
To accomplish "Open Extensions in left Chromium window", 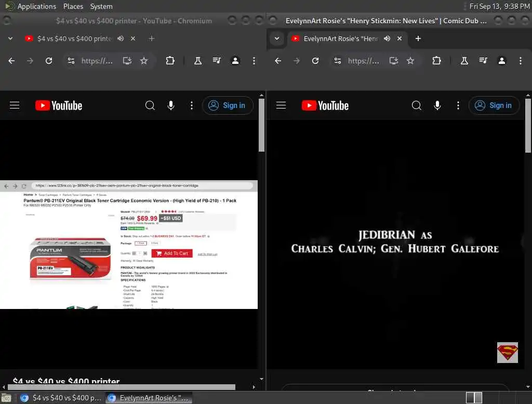I will tap(170, 61).
